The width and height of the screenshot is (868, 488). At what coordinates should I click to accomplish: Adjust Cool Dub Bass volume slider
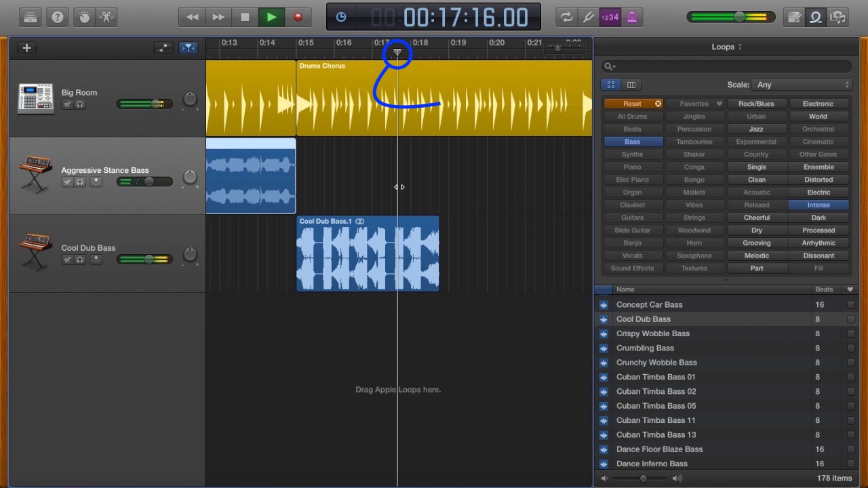(144, 259)
